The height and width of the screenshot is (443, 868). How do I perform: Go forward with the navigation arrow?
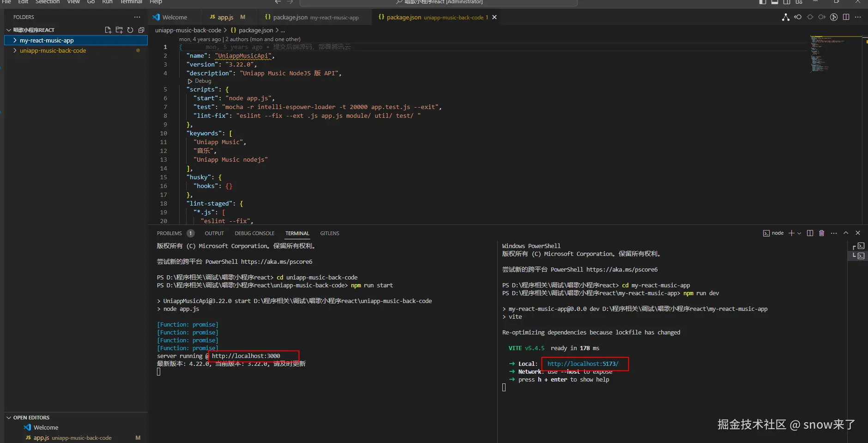[290, 2]
